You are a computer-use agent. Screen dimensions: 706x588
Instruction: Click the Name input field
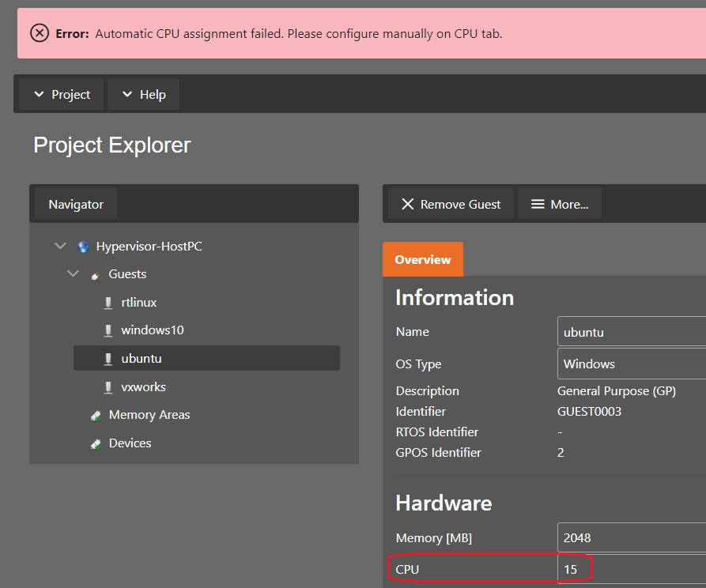pyautogui.click(x=631, y=332)
